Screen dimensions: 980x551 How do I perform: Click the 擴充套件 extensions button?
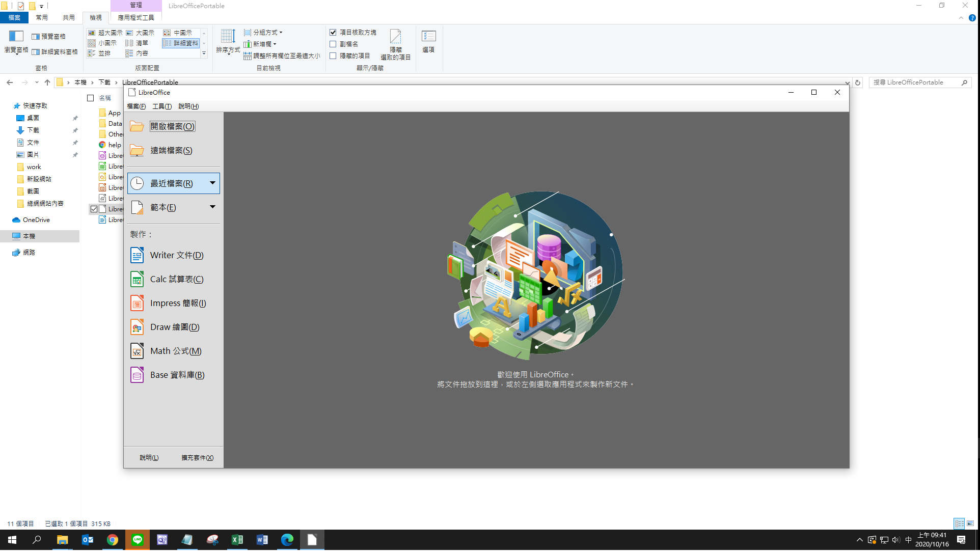point(198,457)
